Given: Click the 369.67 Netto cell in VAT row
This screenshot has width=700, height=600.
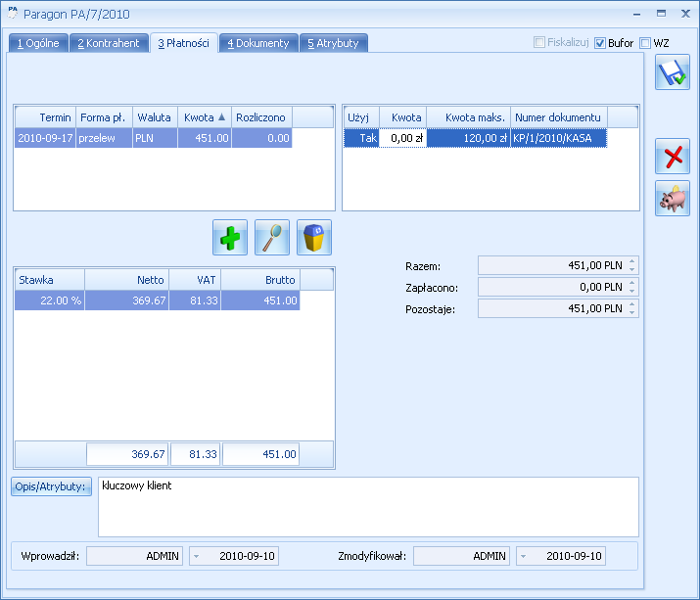Looking at the screenshot, I should 127,300.
